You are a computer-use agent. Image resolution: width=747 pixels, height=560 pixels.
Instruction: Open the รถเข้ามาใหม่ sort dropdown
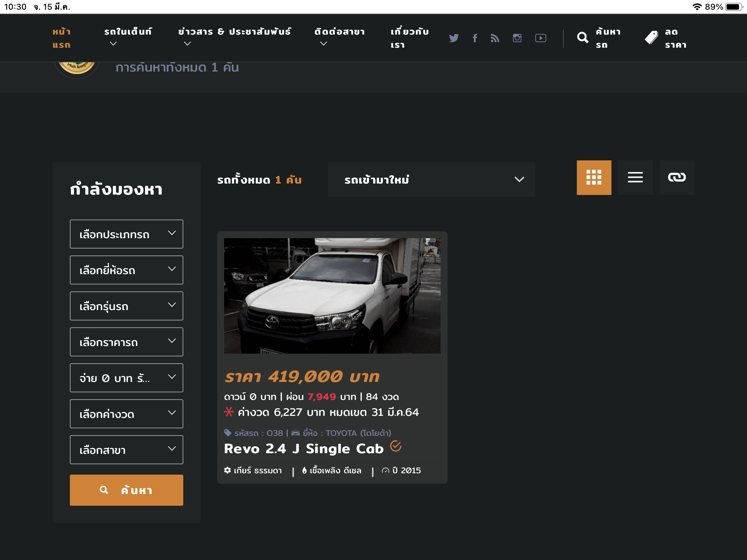click(x=431, y=179)
